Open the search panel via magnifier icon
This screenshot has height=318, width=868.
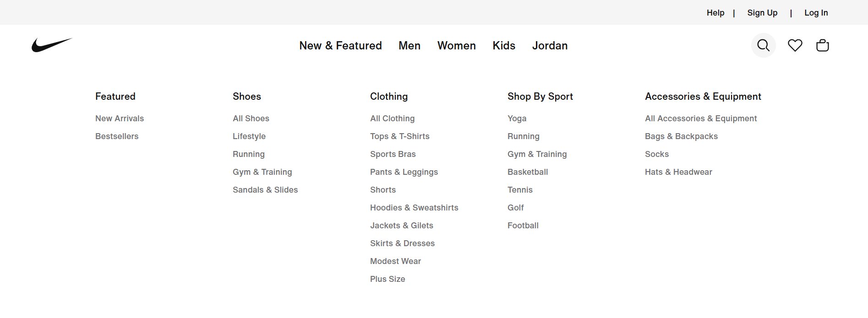click(763, 45)
